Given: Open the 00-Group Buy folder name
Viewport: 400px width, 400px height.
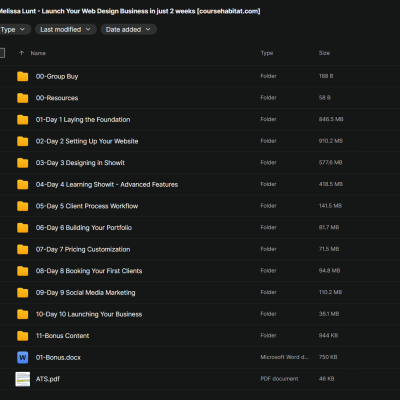Looking at the screenshot, I should click(57, 76).
